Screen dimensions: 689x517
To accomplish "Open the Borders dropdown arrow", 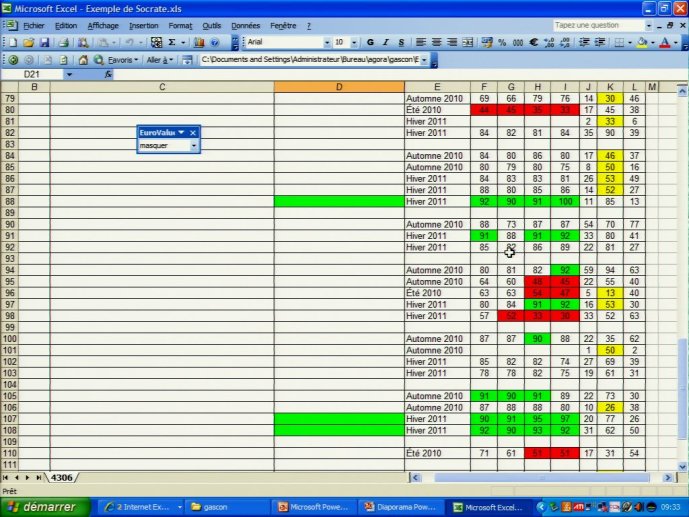I will (x=630, y=43).
